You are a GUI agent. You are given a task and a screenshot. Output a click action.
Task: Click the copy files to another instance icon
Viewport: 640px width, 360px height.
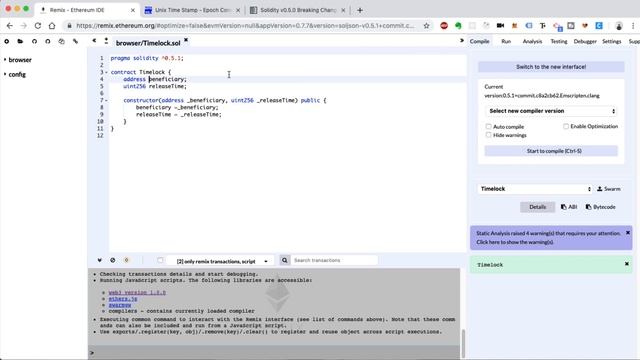[61, 41]
